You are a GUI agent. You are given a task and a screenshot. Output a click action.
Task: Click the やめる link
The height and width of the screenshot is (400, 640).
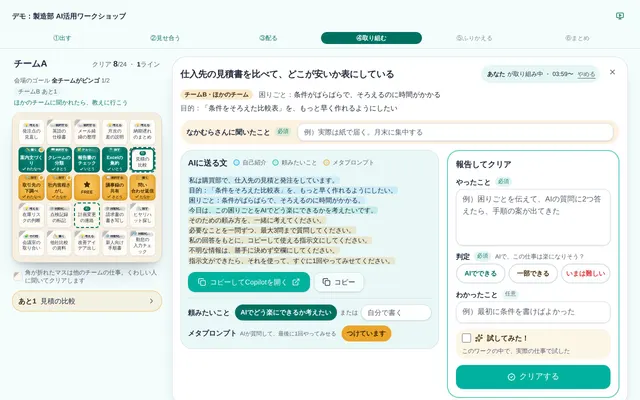pyautogui.click(x=587, y=74)
